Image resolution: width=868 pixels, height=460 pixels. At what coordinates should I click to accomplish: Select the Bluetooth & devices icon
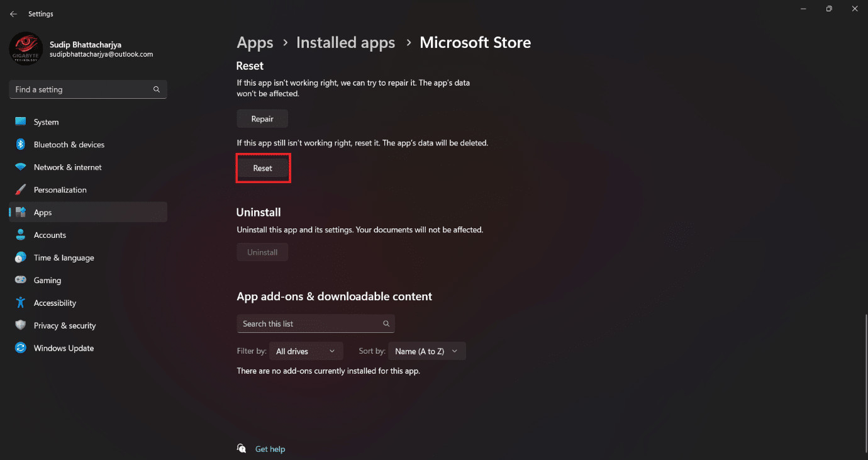coord(21,144)
